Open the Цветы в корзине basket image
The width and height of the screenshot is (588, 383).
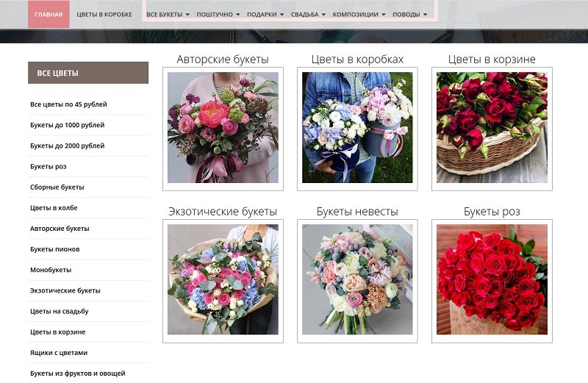(492, 127)
